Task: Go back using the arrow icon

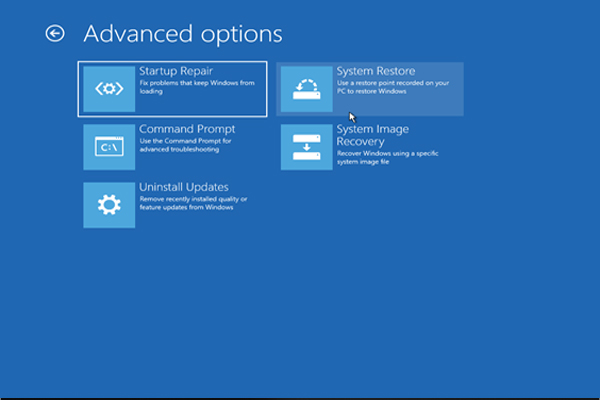Action: point(55,34)
